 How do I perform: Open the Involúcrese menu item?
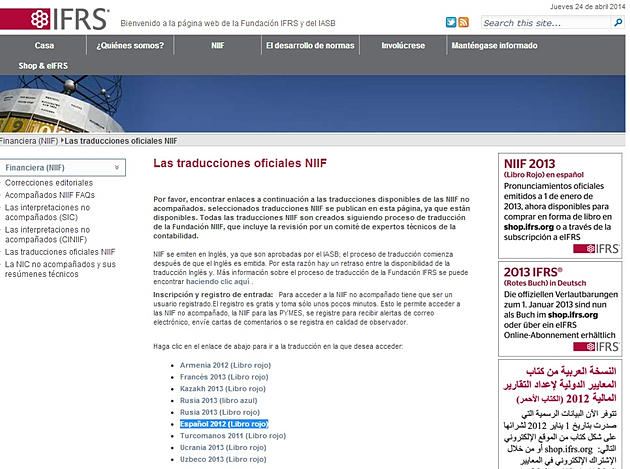pos(403,45)
